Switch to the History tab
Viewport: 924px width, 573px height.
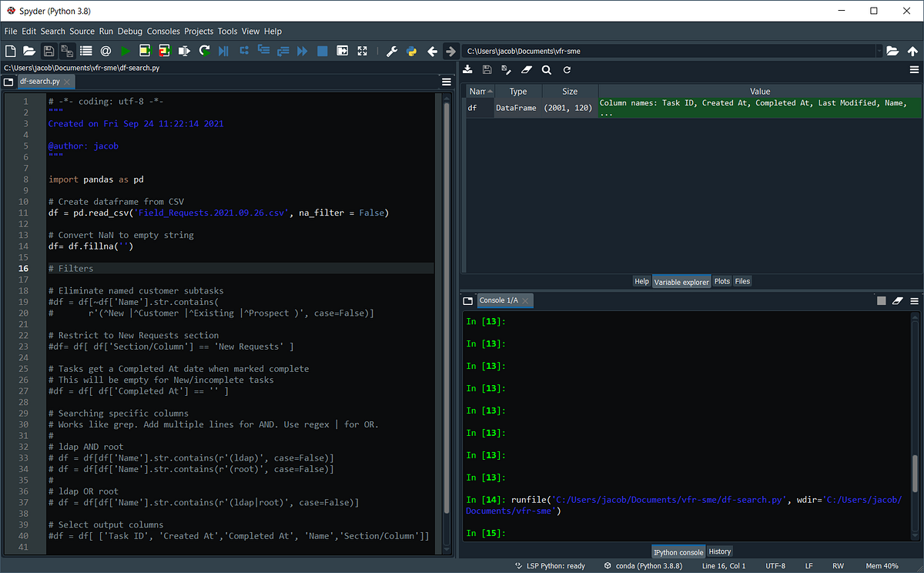[720, 551]
